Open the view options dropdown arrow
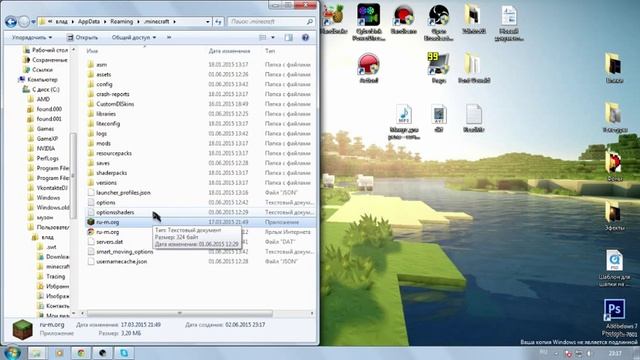The image size is (640, 360). point(273,38)
